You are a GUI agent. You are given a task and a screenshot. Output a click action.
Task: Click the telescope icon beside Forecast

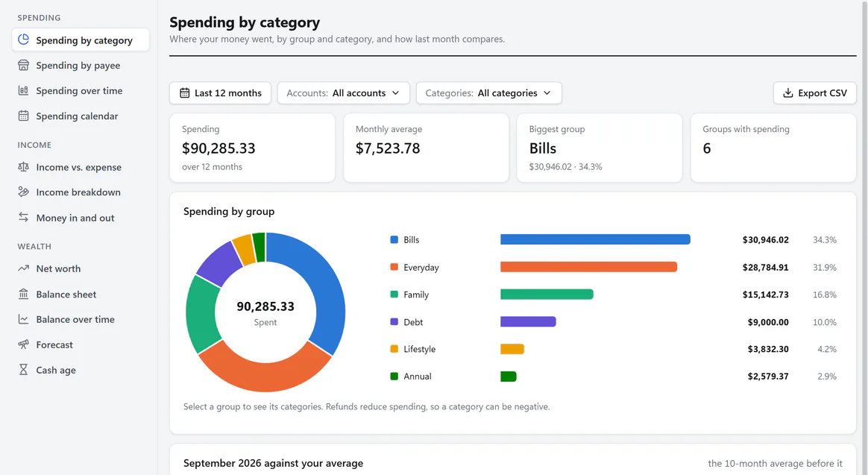23,345
